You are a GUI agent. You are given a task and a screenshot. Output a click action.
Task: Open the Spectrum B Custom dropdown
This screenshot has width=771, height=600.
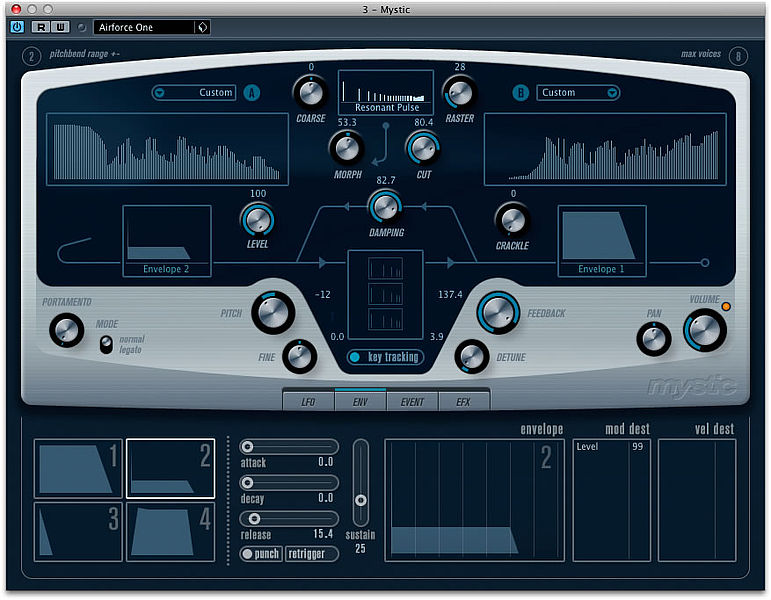578,92
